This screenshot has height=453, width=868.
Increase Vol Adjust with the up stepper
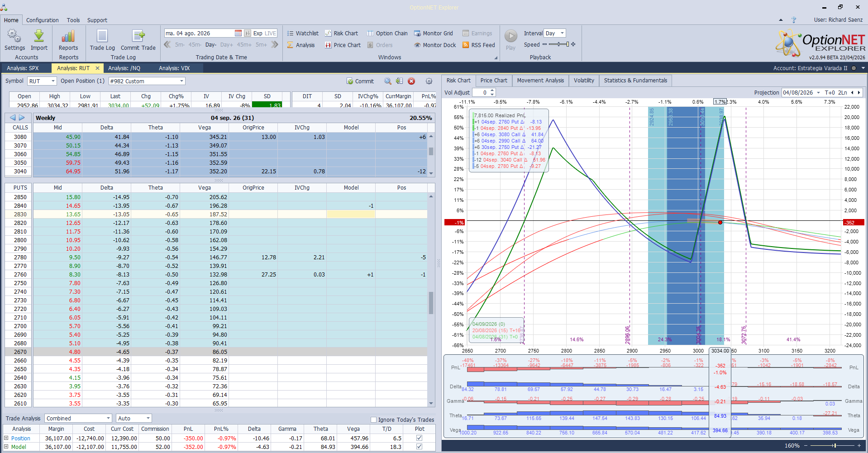pyautogui.click(x=492, y=91)
